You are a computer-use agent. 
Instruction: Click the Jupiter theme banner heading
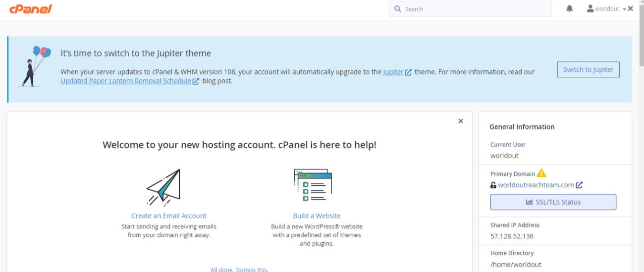click(x=136, y=53)
